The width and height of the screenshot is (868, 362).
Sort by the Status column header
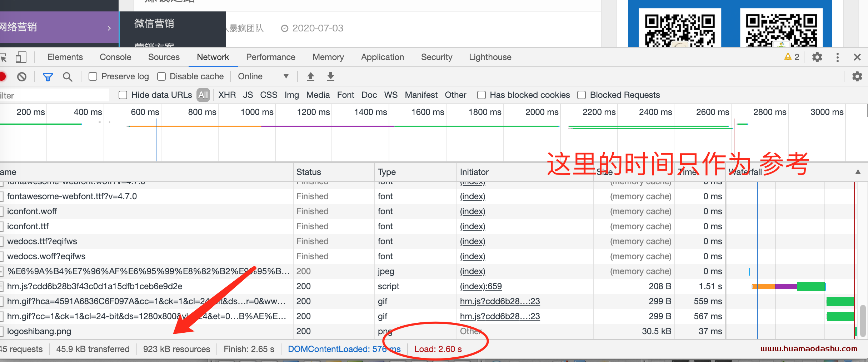pyautogui.click(x=334, y=172)
